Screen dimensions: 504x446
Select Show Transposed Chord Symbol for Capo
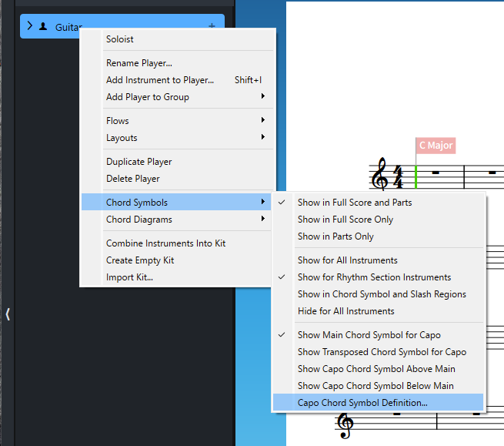point(378,352)
